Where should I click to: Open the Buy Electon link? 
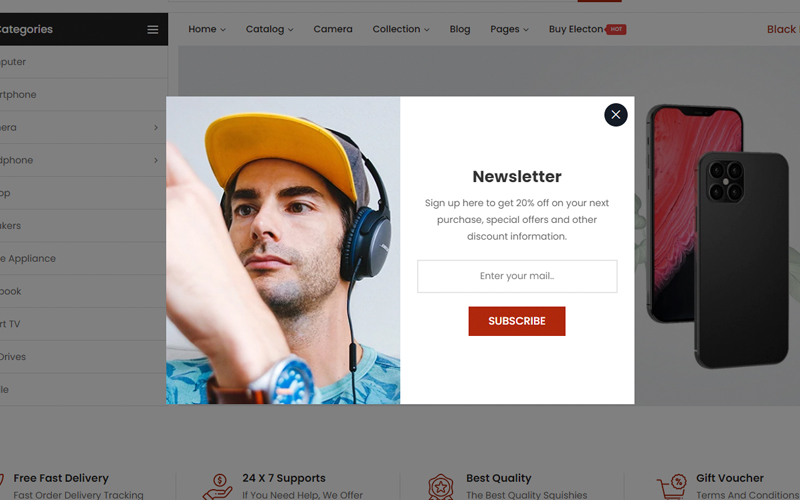click(x=576, y=30)
